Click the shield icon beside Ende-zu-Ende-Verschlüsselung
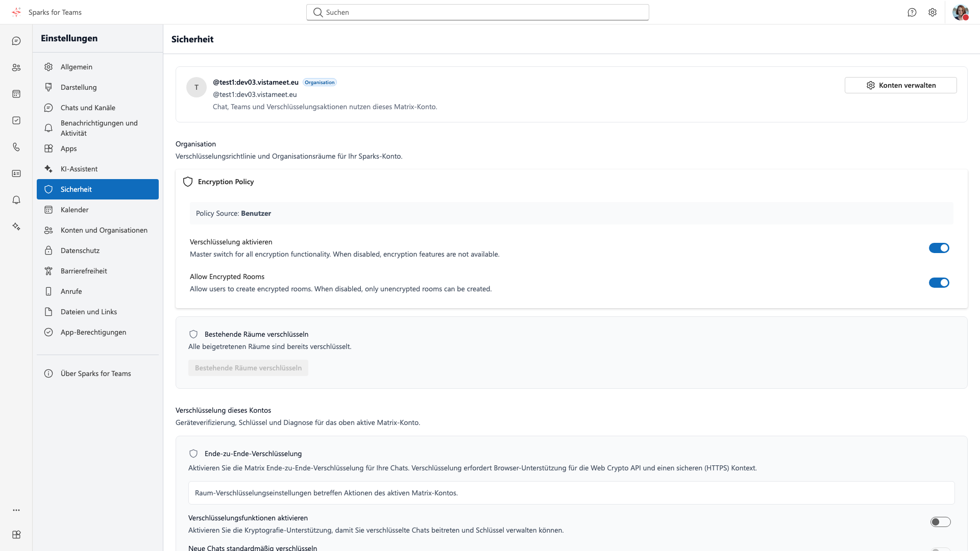The width and height of the screenshot is (980, 551). [193, 454]
